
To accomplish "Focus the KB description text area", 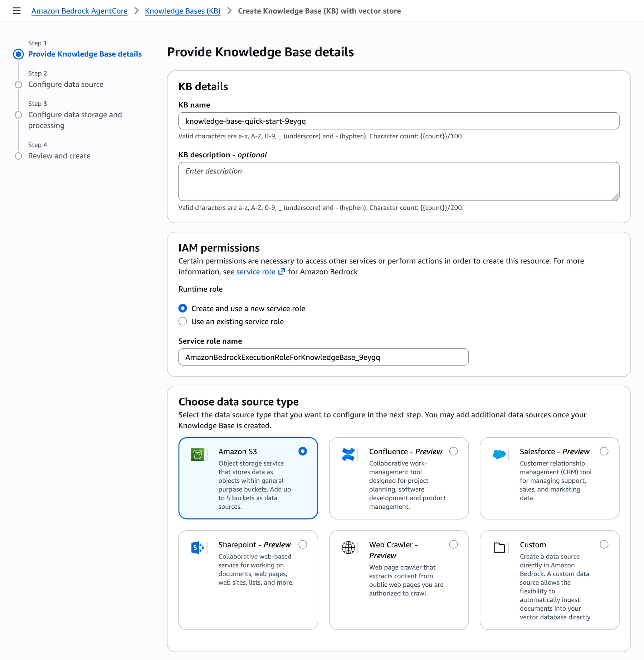I will click(x=399, y=181).
